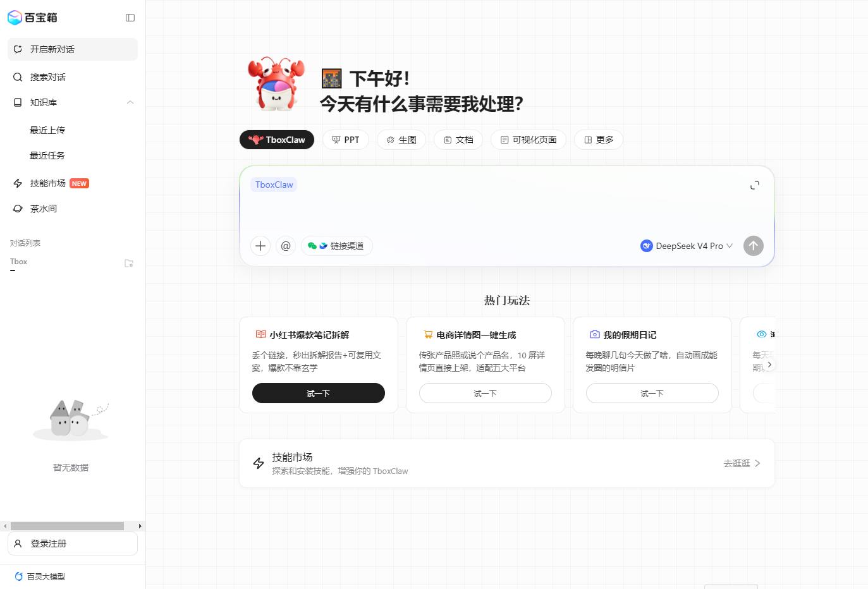Open 最近上传 under 知识库

[47, 130]
